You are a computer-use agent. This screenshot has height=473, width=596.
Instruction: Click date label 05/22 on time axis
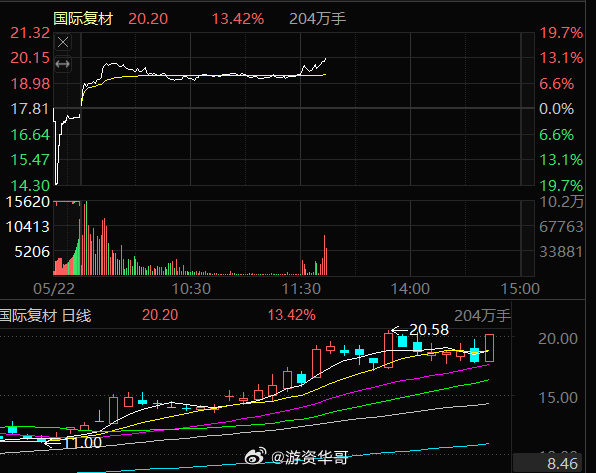(x=54, y=289)
